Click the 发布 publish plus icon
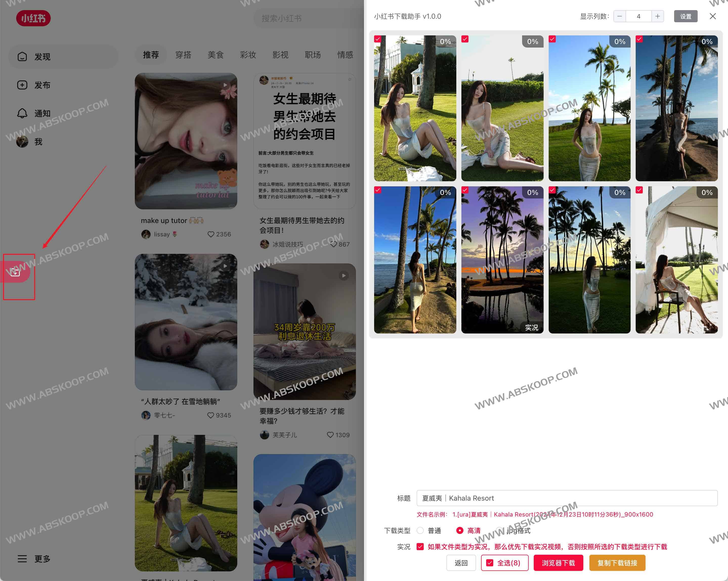 click(22, 85)
